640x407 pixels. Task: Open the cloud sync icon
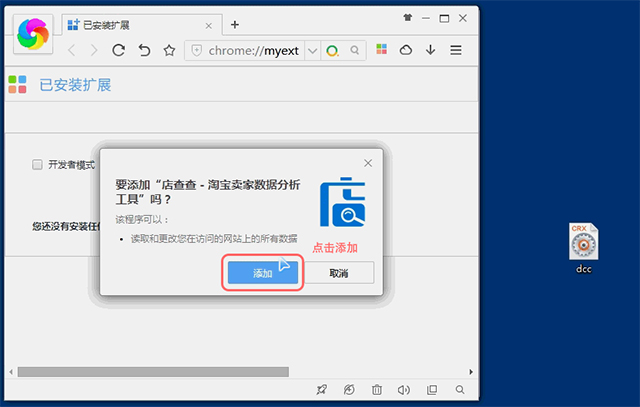click(x=406, y=50)
